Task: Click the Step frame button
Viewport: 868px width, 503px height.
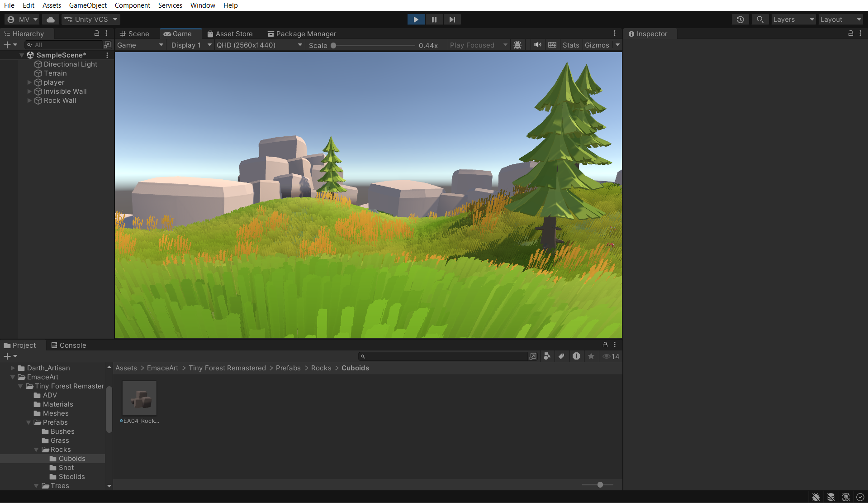Action: pos(452,19)
